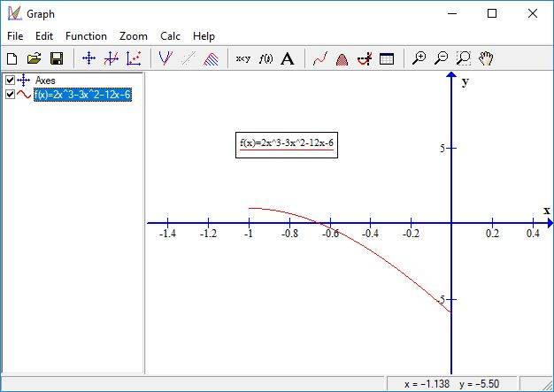Open the evaluate table icon
Viewport: 554px width, 392px height.
[387, 59]
